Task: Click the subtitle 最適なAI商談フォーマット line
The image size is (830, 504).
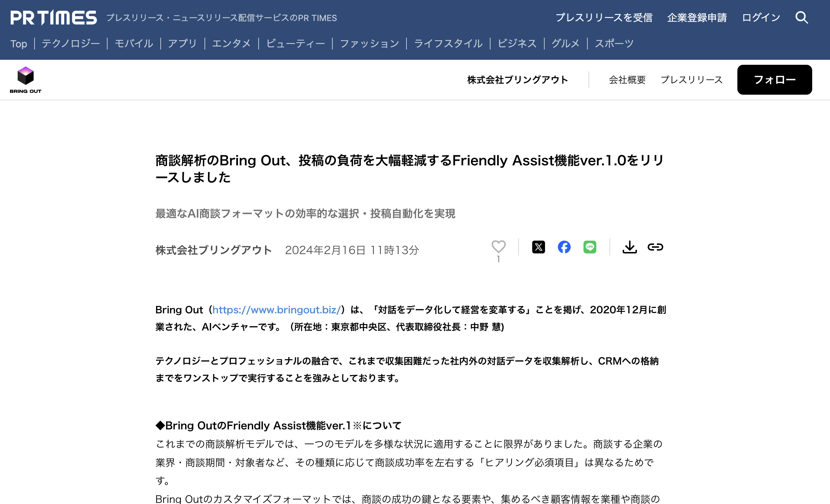Action: pos(305,214)
